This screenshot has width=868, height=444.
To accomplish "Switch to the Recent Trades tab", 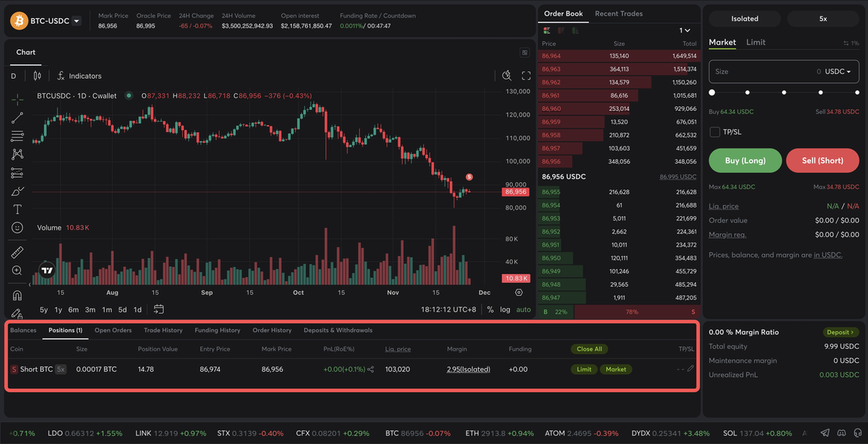I will pyautogui.click(x=618, y=14).
